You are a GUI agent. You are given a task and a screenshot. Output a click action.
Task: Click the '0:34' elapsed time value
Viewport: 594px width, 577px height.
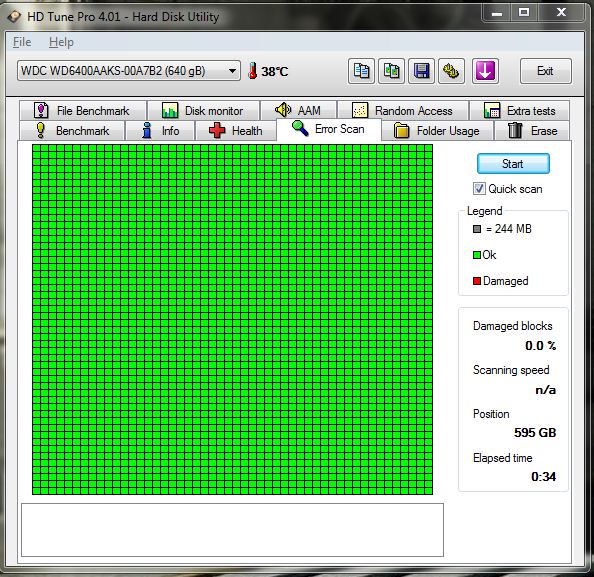(543, 477)
